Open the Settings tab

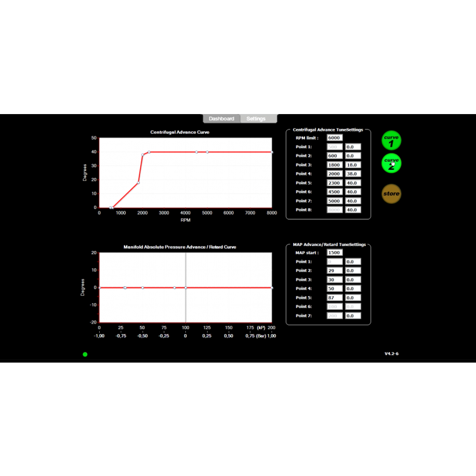(x=255, y=118)
